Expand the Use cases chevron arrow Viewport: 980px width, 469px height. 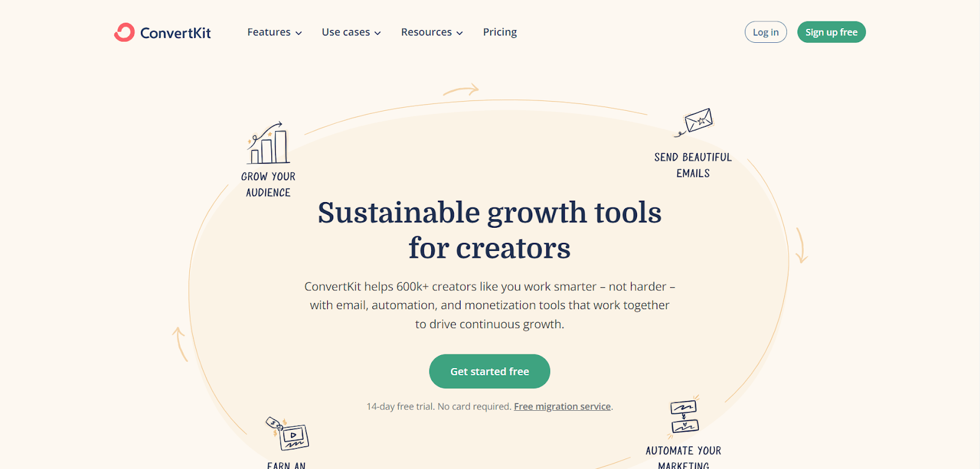[378, 33]
